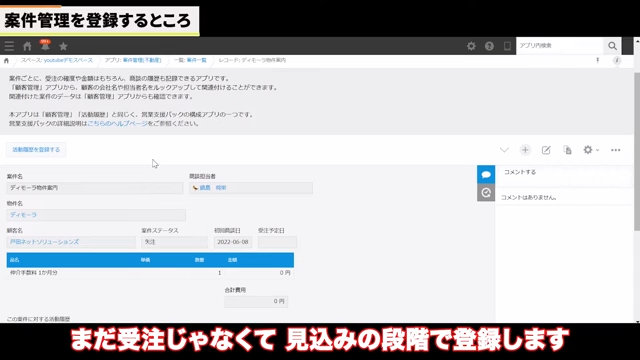Click the pin icon in breadcrumb bar
Image resolution: width=640 pixels, height=360 pixels.
pyautogui.click(x=598, y=60)
